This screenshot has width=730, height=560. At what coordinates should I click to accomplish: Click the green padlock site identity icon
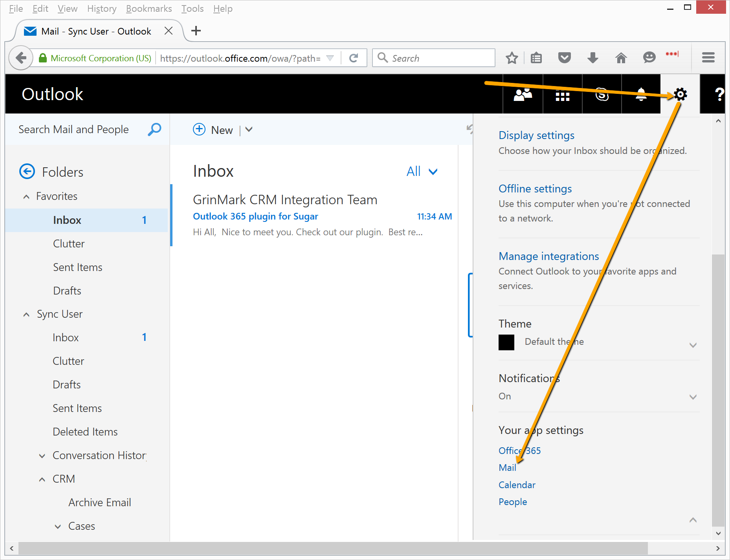43,58
